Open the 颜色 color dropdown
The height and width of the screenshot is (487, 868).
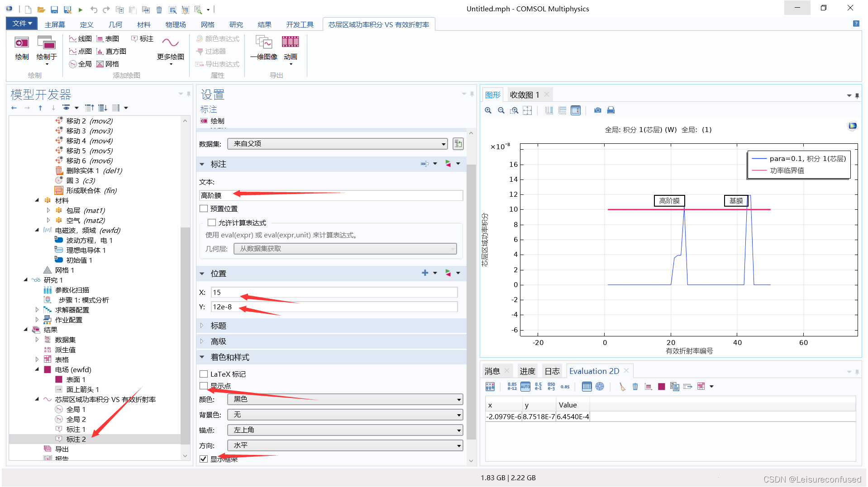(x=345, y=399)
